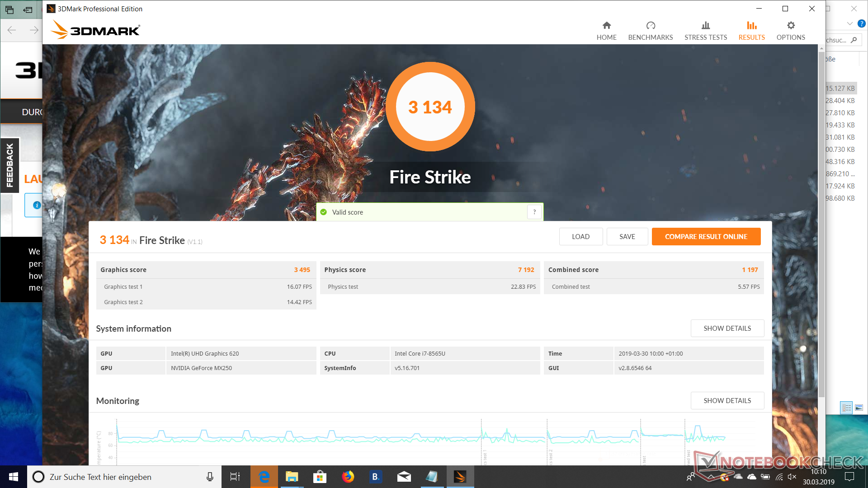
Task: Click the FEEDBACK side tab in background window
Action: coord(9,165)
